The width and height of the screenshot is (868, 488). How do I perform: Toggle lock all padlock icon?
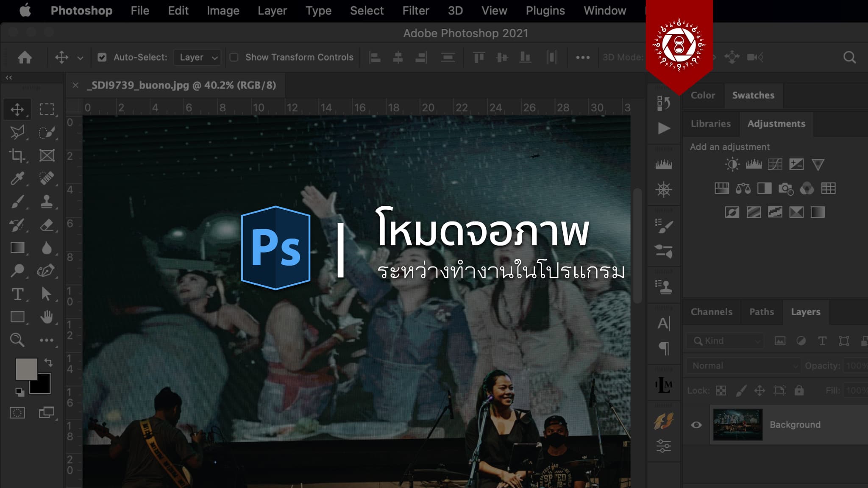[799, 390]
